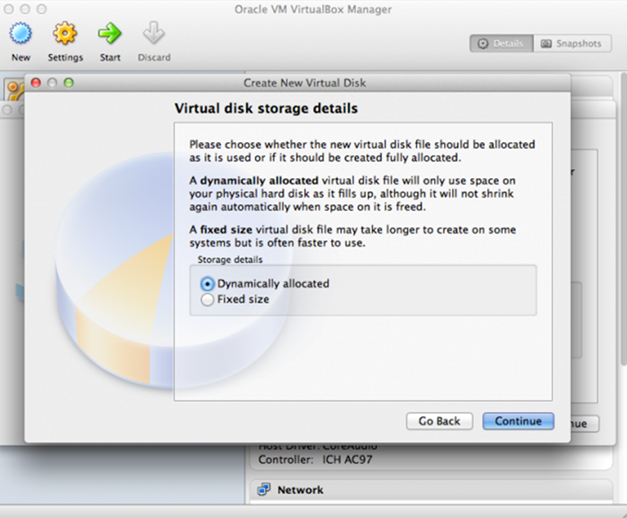Click the green Start arrow icon
The width and height of the screenshot is (627, 518).
[x=110, y=33]
